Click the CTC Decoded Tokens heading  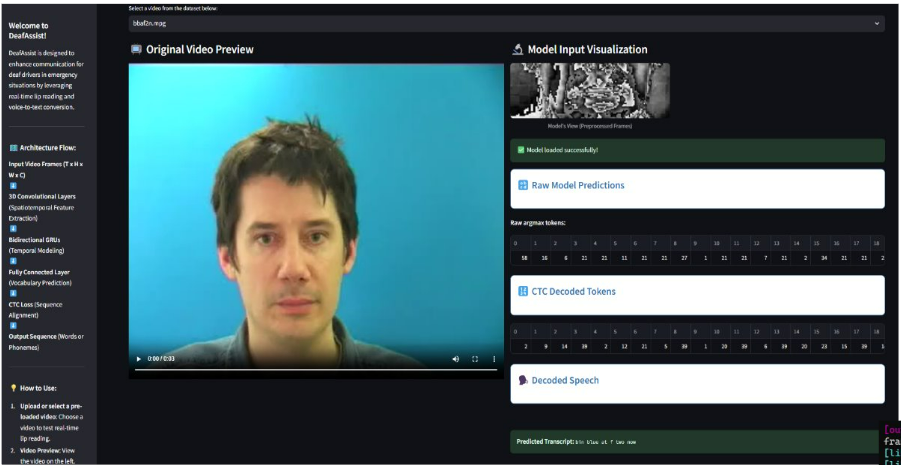(x=573, y=291)
